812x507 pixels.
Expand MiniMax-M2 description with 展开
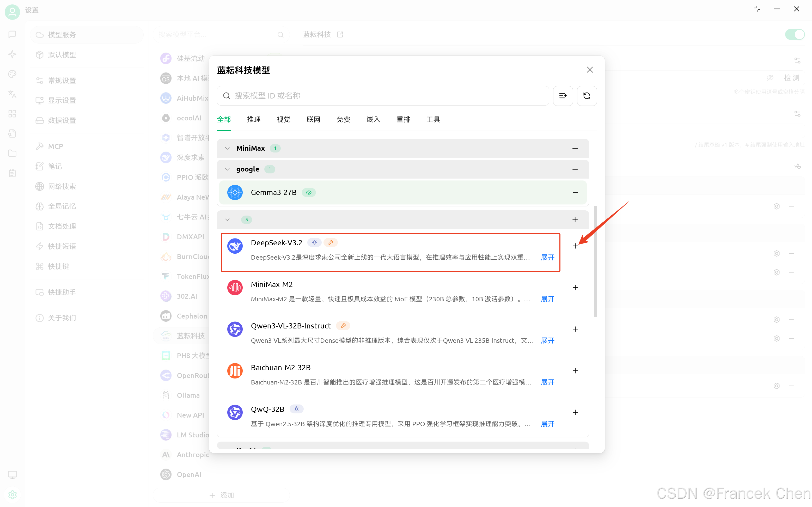[x=547, y=299]
